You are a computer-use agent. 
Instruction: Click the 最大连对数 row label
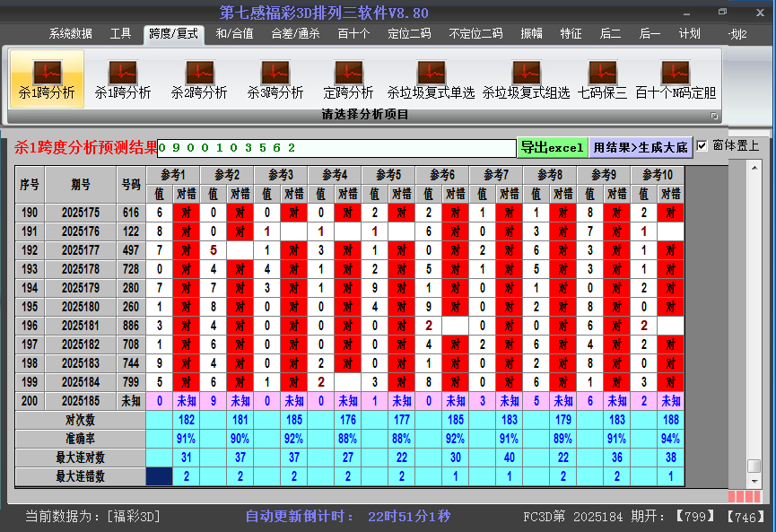[x=81, y=458]
